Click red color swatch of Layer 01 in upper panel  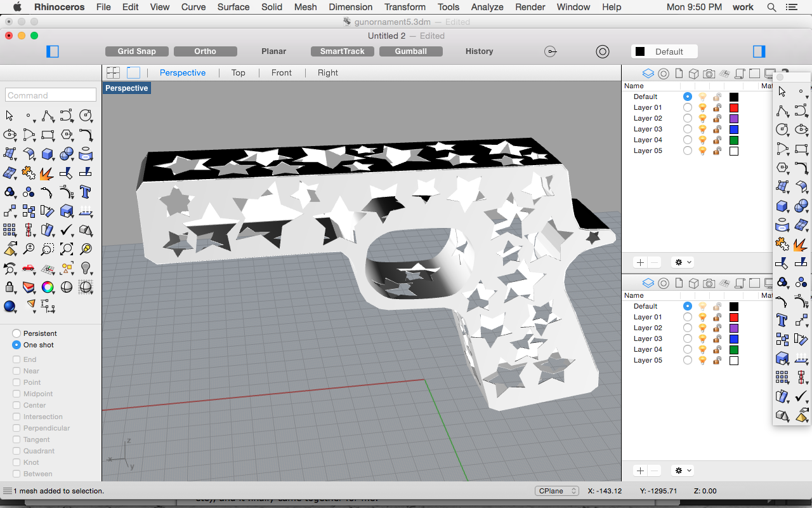click(x=734, y=107)
